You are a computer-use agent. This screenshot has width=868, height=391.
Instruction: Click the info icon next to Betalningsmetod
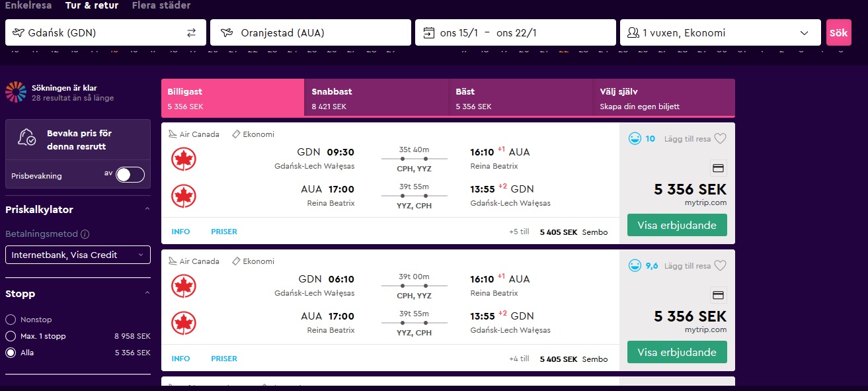point(85,234)
